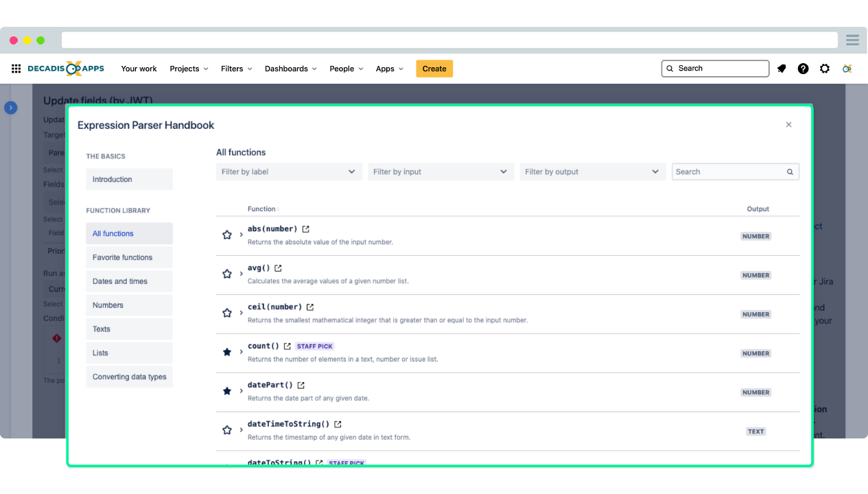Viewport: 868px width, 494px height.
Task: Open the Texts category
Action: [x=129, y=329]
